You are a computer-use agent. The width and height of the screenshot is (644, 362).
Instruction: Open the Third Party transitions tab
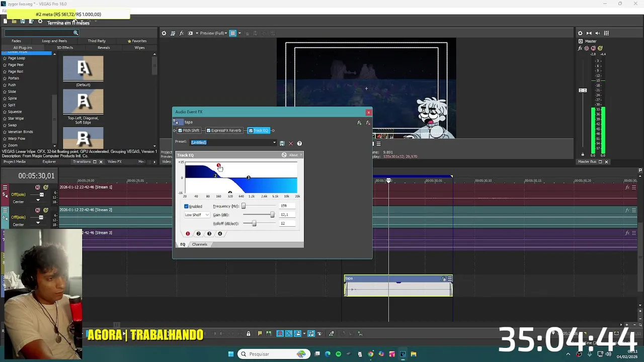[x=97, y=41]
